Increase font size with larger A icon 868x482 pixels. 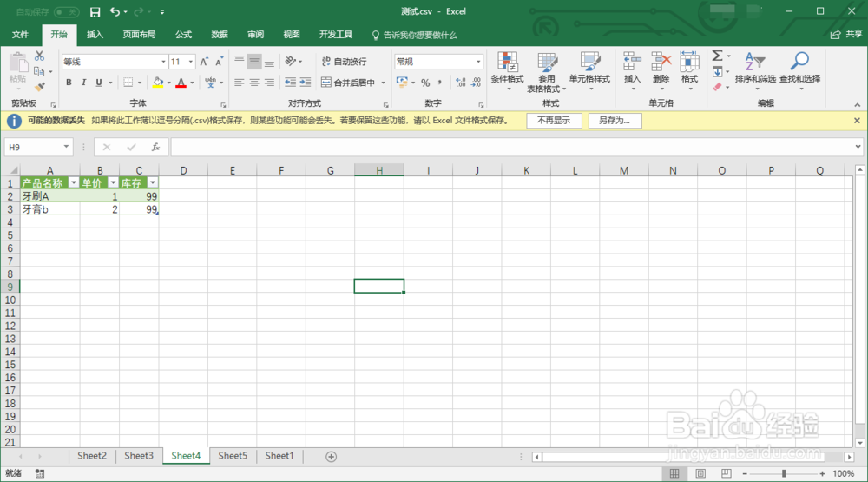pos(204,62)
